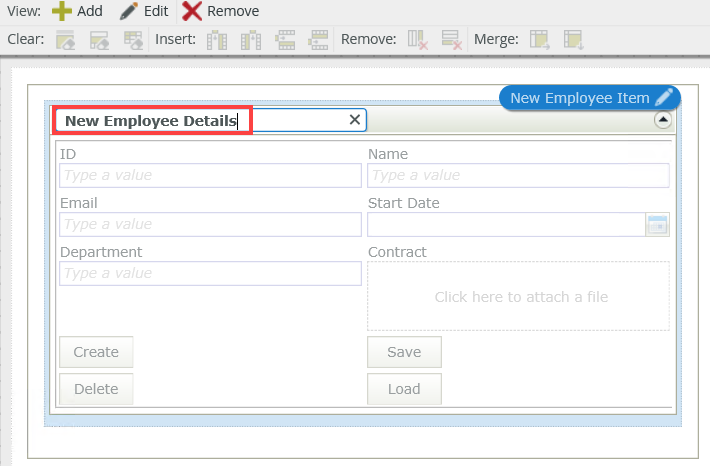The image size is (710, 466).
Task: Click the green plus Add icon
Action: tap(62, 11)
